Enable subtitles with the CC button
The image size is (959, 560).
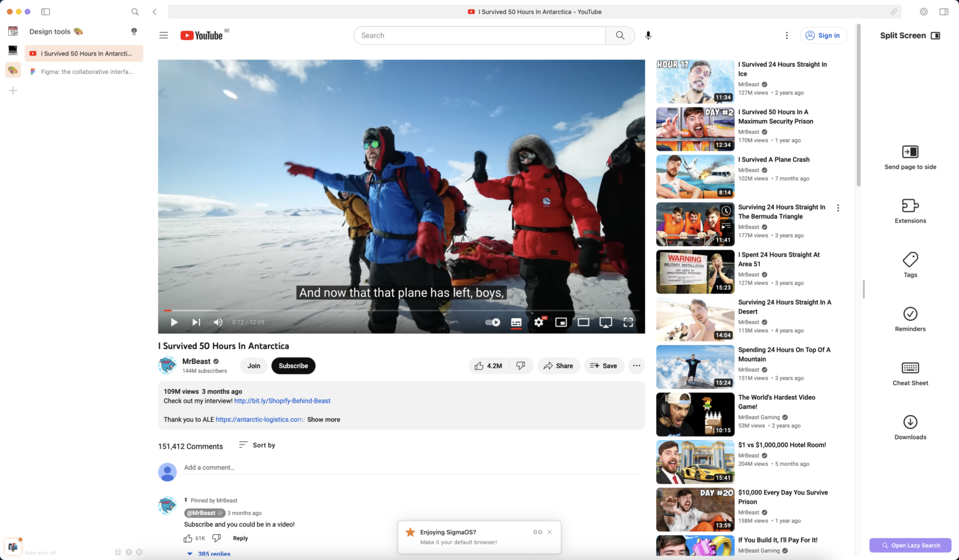coord(516,322)
